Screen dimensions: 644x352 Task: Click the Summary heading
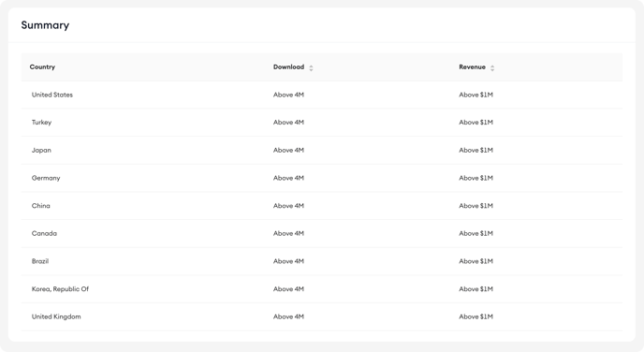click(45, 25)
